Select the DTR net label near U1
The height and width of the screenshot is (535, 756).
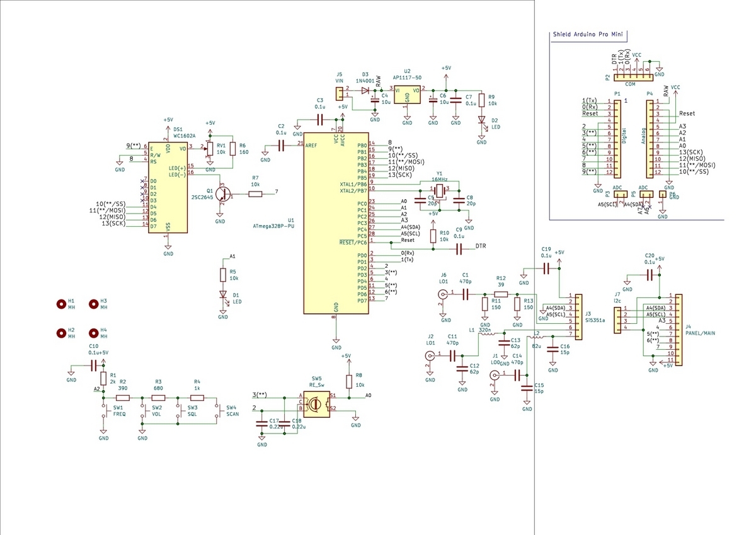(x=480, y=246)
